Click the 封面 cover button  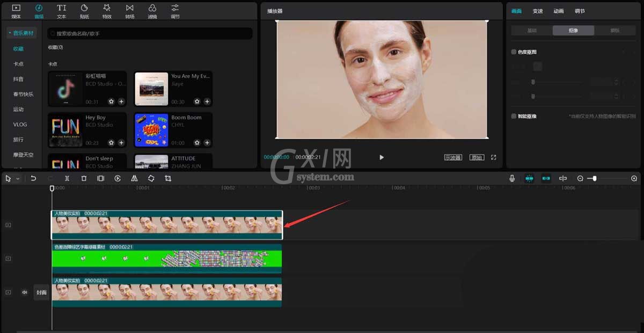[41, 292]
